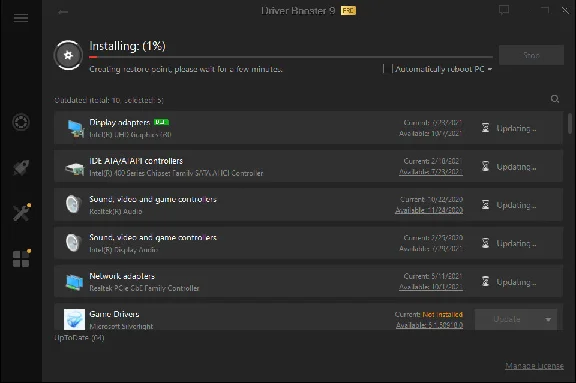
Task: Open Available date link for the IDE ATA/ATAPI controllers
Action: pyautogui.click(x=431, y=171)
